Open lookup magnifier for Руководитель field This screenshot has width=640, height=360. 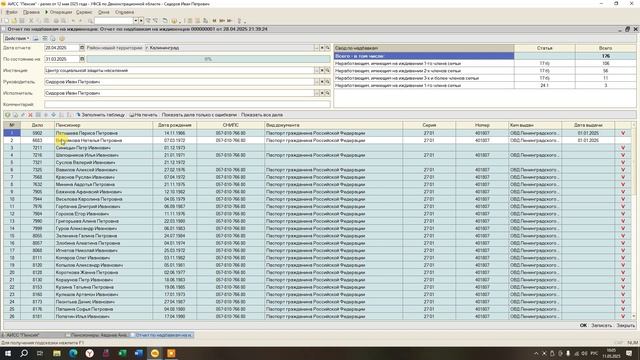[x=327, y=82]
